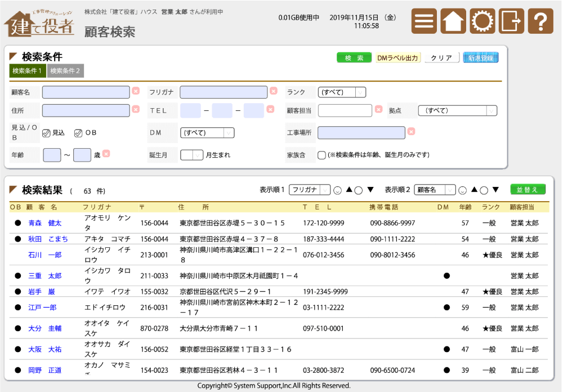
Task: Open customer 三重 太郎 link
Action: click(45, 276)
